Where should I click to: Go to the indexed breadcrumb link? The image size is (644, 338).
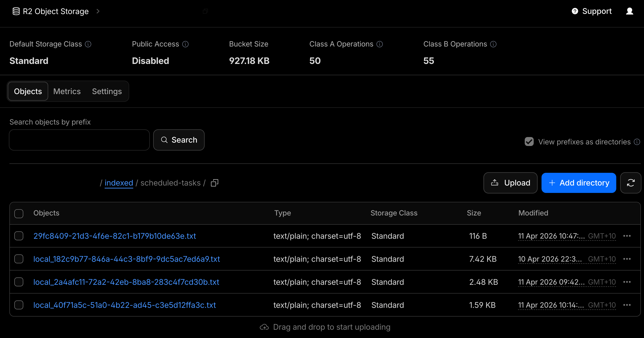pyautogui.click(x=119, y=183)
